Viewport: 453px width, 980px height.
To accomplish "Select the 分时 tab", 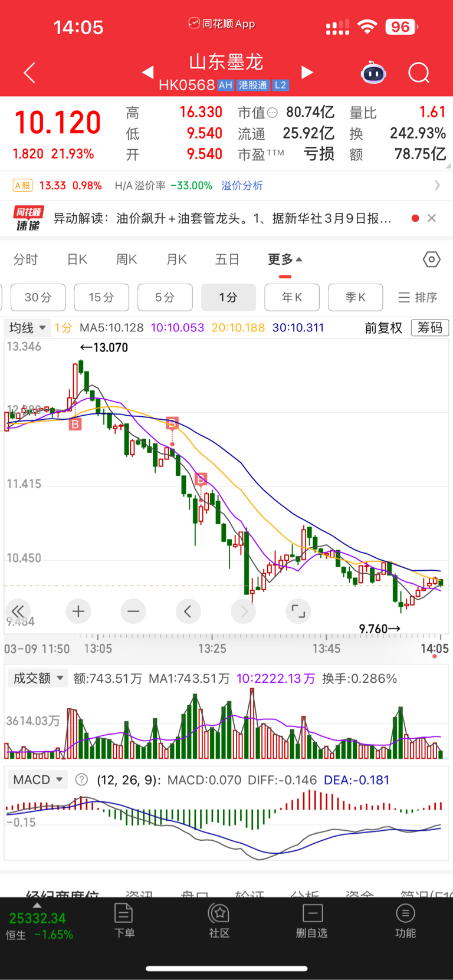I will (25, 259).
